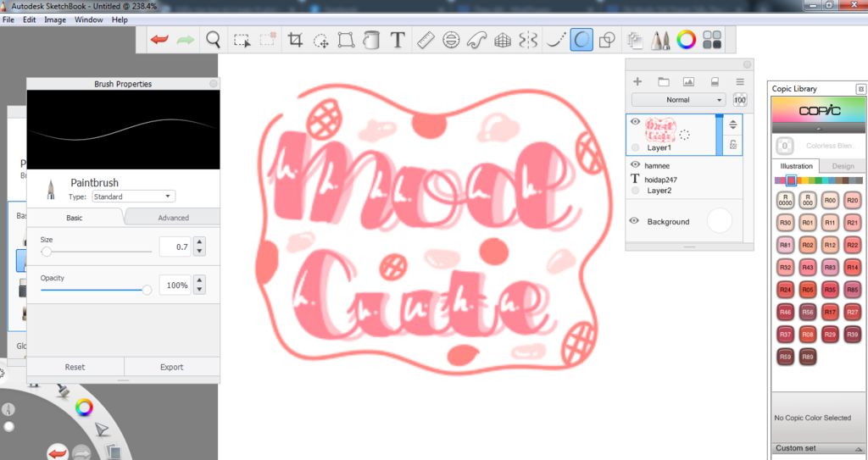Click the Export brush button
The width and height of the screenshot is (868, 460).
click(x=171, y=367)
